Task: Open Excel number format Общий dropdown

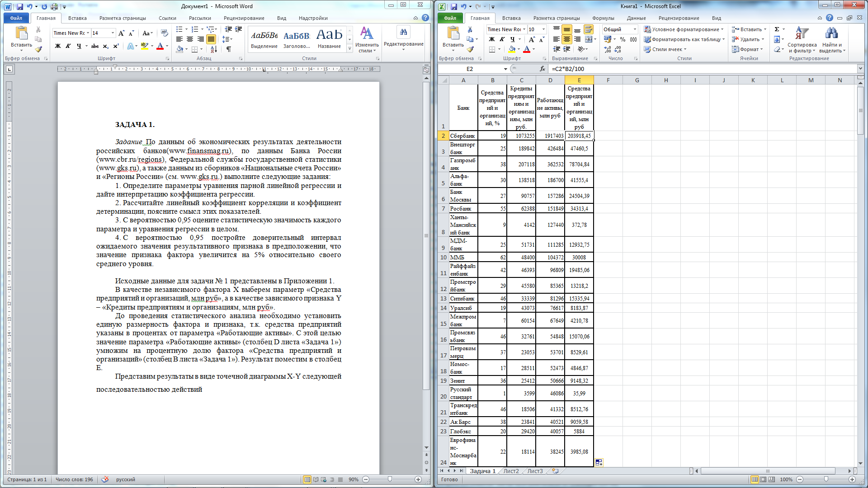Action: click(x=635, y=29)
